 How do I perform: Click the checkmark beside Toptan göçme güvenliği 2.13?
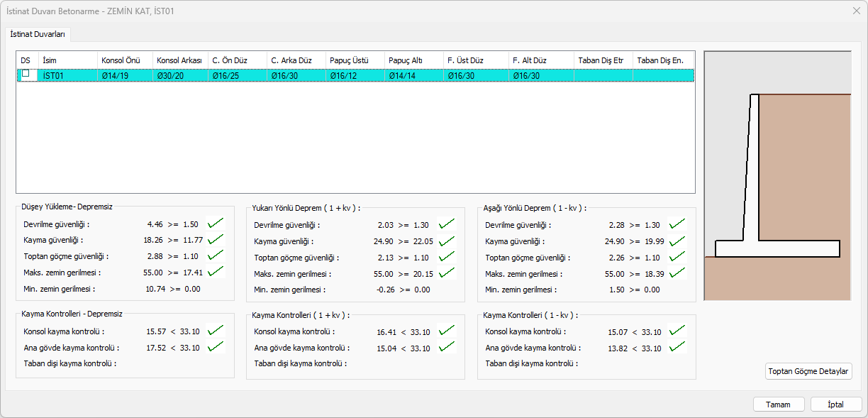tap(446, 257)
